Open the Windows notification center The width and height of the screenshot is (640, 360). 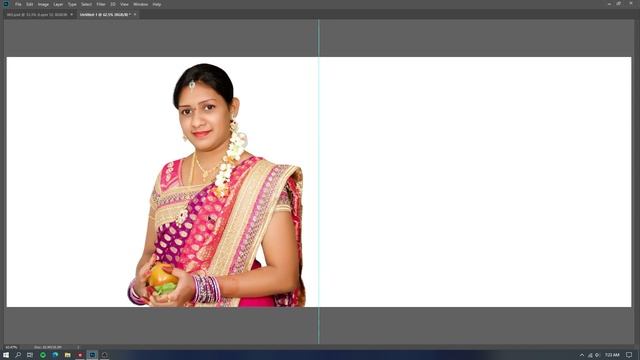[x=629, y=355]
